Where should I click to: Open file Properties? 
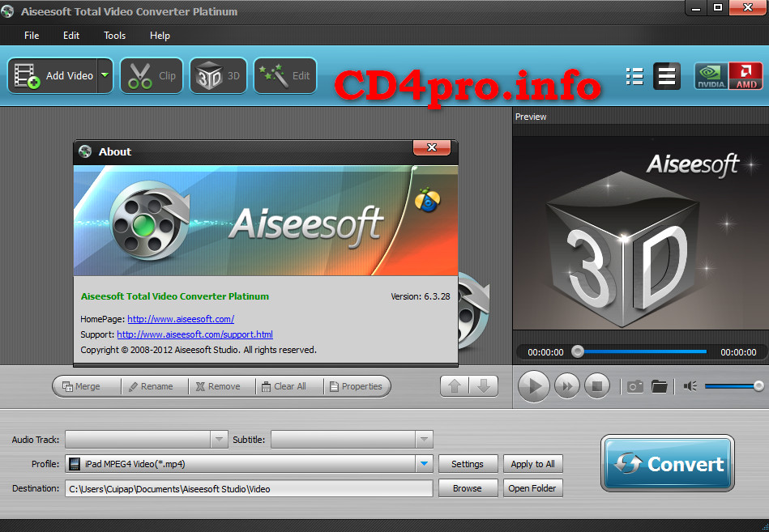(357, 386)
